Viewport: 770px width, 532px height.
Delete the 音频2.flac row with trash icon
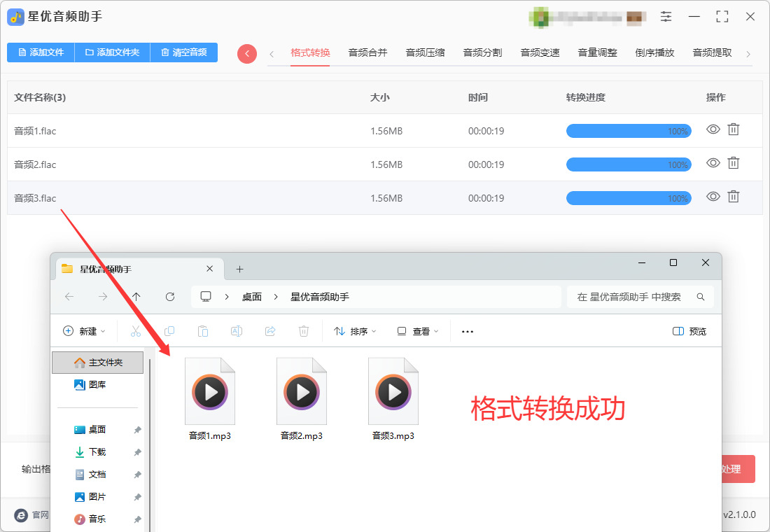(733, 163)
